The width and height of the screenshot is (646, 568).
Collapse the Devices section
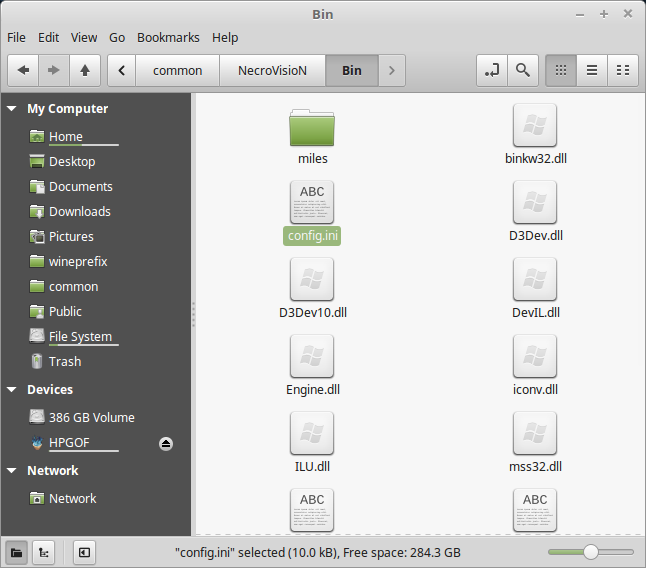pyautogui.click(x=12, y=389)
